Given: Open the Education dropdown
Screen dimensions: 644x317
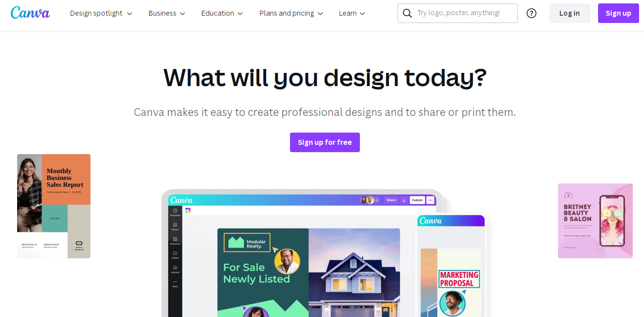Looking at the screenshot, I should [x=222, y=13].
